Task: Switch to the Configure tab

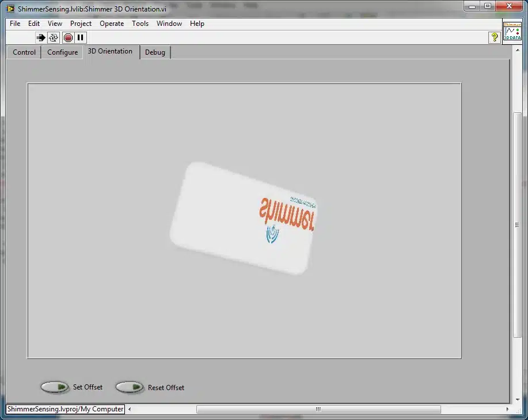Action: point(62,52)
